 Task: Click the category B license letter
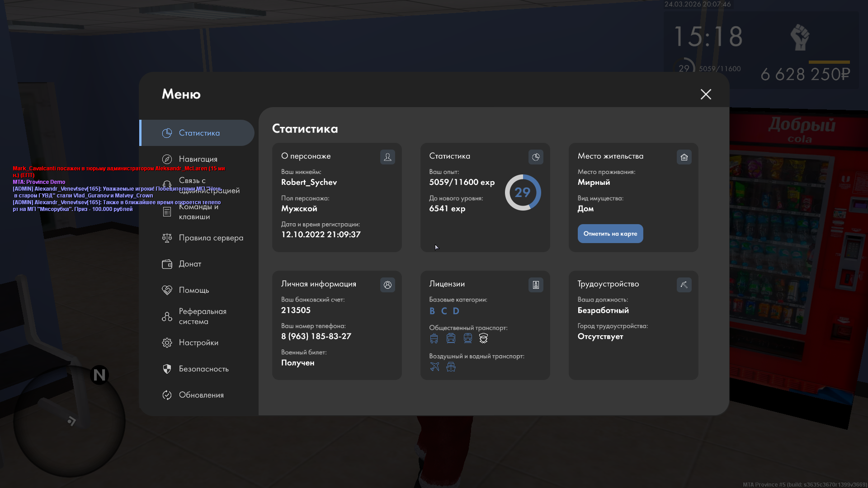[432, 311]
